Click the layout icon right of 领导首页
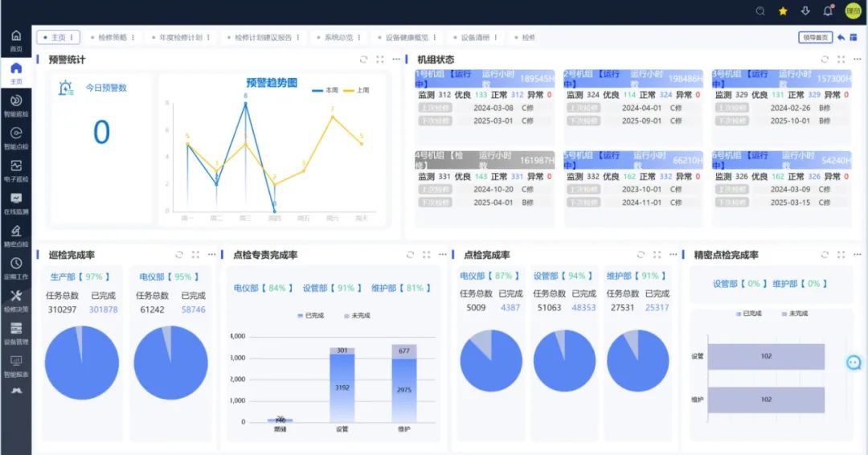This screenshot has width=868, height=455. [x=854, y=37]
